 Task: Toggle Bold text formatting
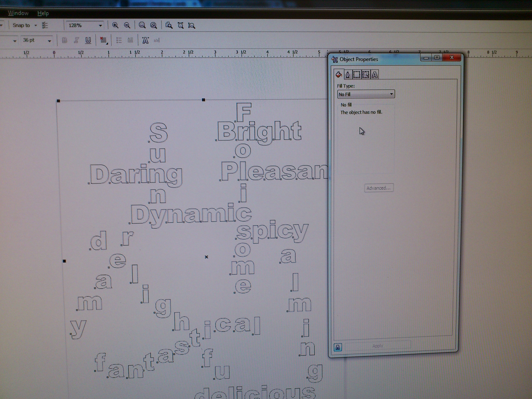click(x=64, y=40)
